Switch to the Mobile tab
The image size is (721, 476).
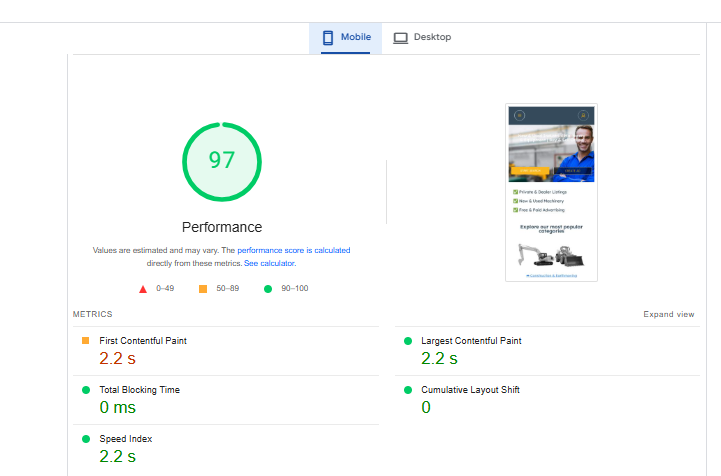pyautogui.click(x=345, y=38)
